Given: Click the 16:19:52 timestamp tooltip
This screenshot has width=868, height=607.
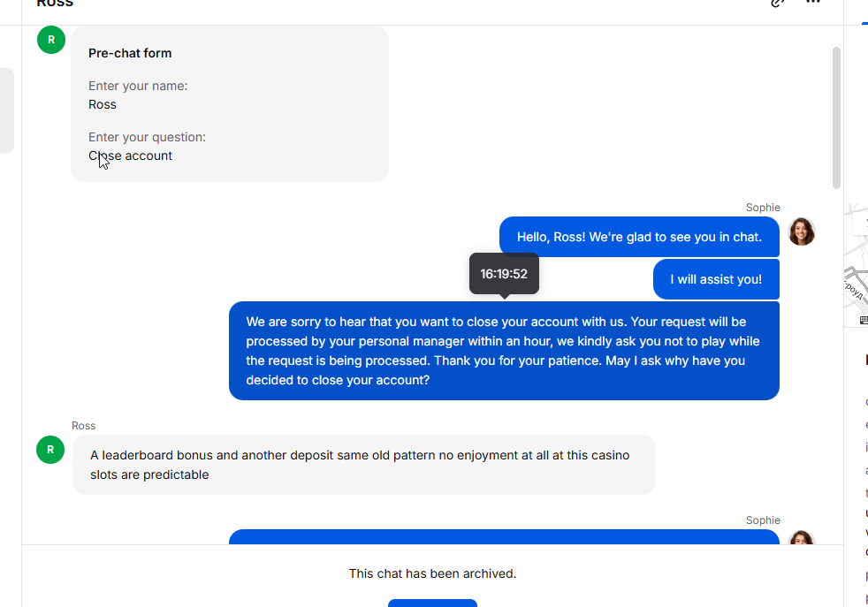Looking at the screenshot, I should click(504, 274).
